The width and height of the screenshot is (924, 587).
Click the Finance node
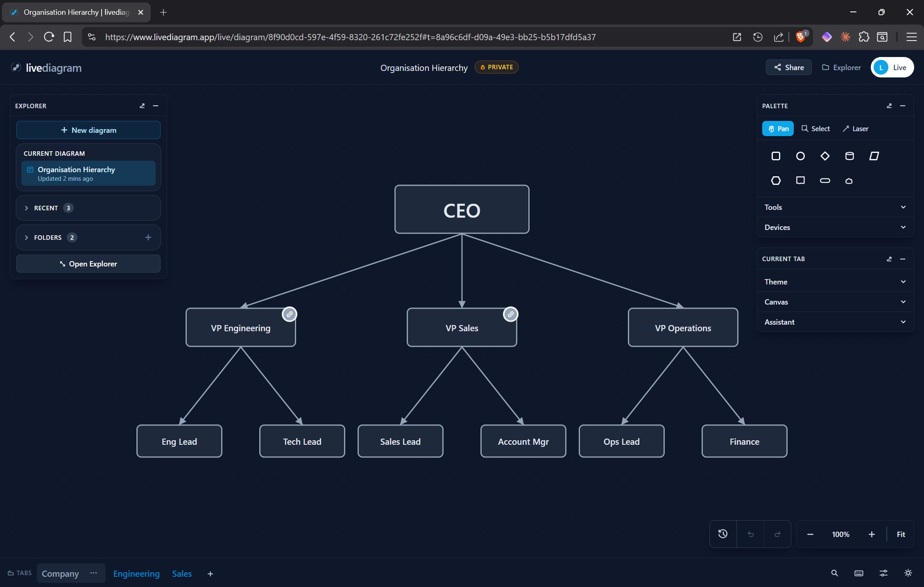[x=744, y=441]
